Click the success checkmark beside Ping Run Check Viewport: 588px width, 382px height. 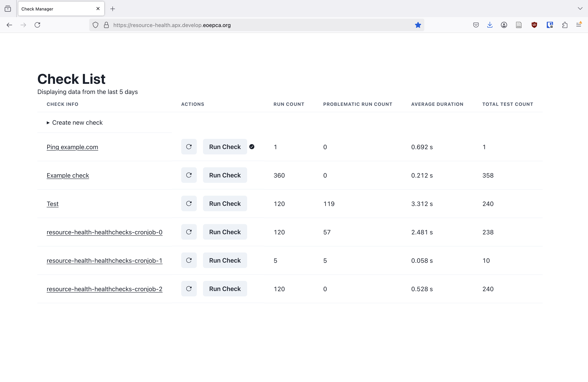click(252, 147)
